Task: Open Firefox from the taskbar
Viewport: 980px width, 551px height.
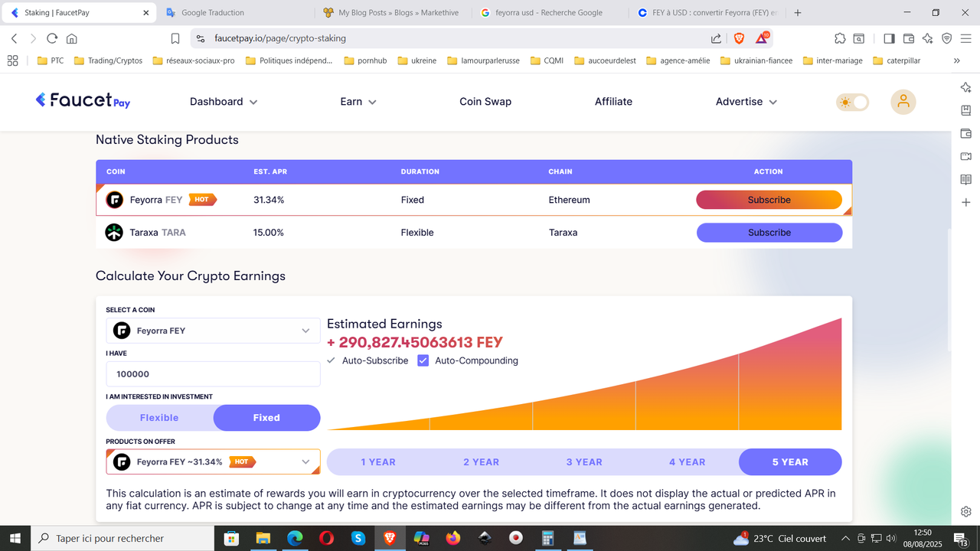Action: click(x=453, y=538)
